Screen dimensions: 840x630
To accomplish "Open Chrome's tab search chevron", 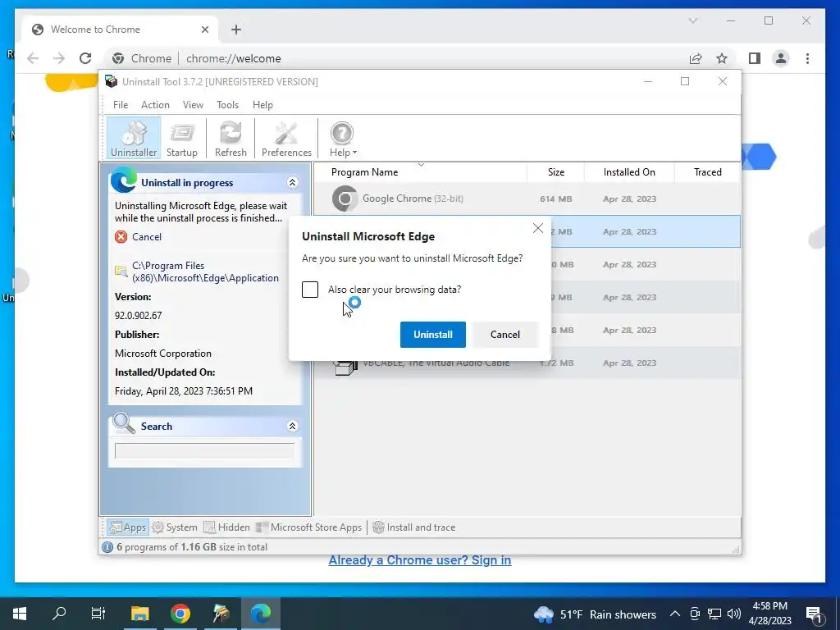I will click(692, 21).
